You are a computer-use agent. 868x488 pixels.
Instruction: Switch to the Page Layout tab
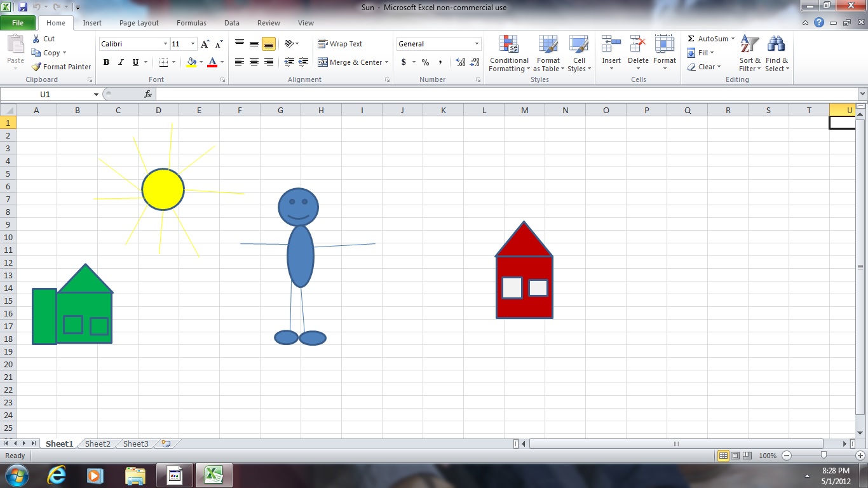pos(139,23)
